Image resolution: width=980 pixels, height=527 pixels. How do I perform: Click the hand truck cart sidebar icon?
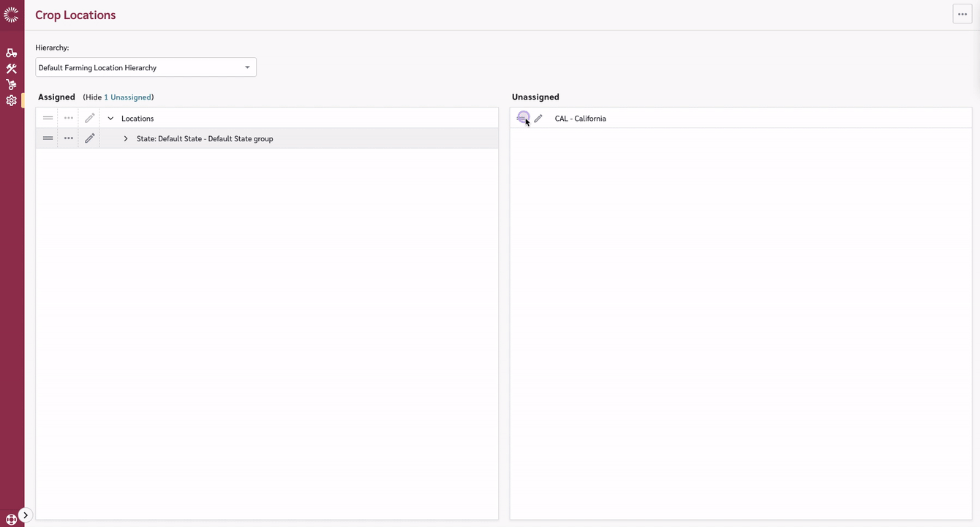(x=11, y=85)
